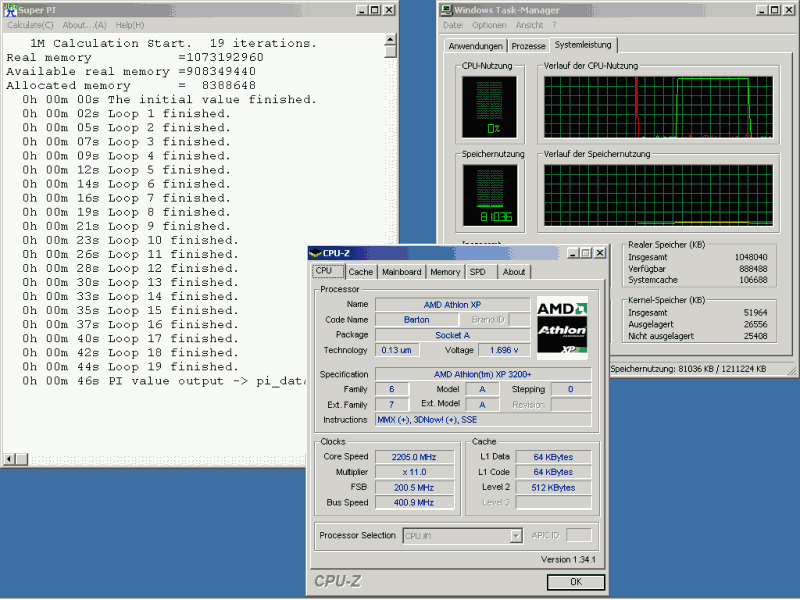The width and height of the screenshot is (800, 600).
Task: Switch to the Cache tab in CPU-Z
Action: pos(361,272)
